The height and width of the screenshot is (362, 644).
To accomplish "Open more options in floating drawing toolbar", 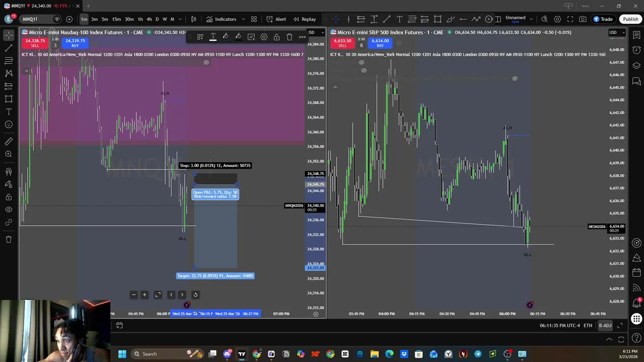I will tap(302, 37).
